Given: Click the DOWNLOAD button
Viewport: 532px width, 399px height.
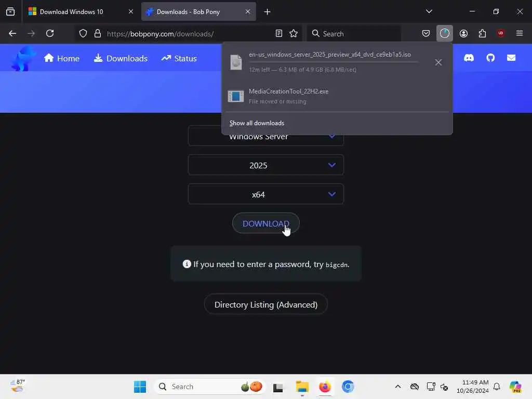Looking at the screenshot, I should (x=265, y=223).
